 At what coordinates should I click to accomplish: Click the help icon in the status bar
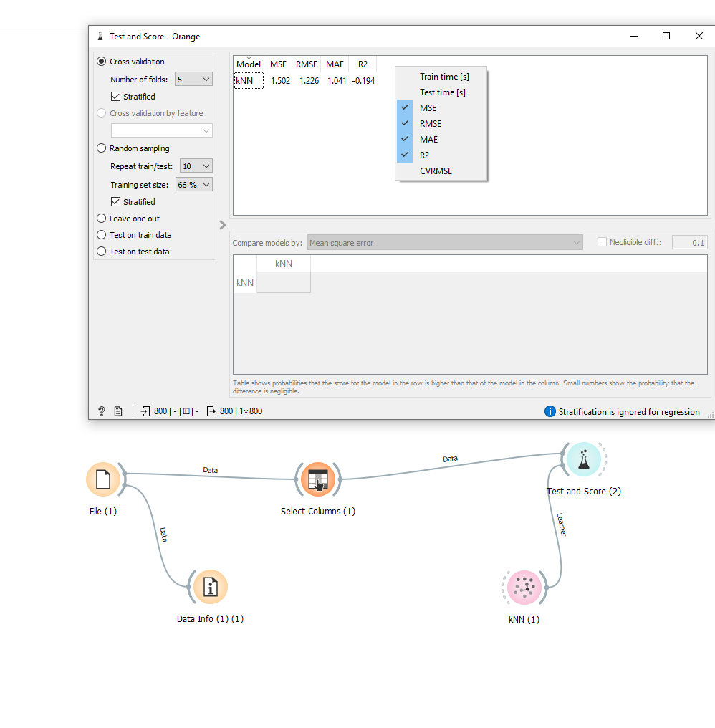coord(101,411)
